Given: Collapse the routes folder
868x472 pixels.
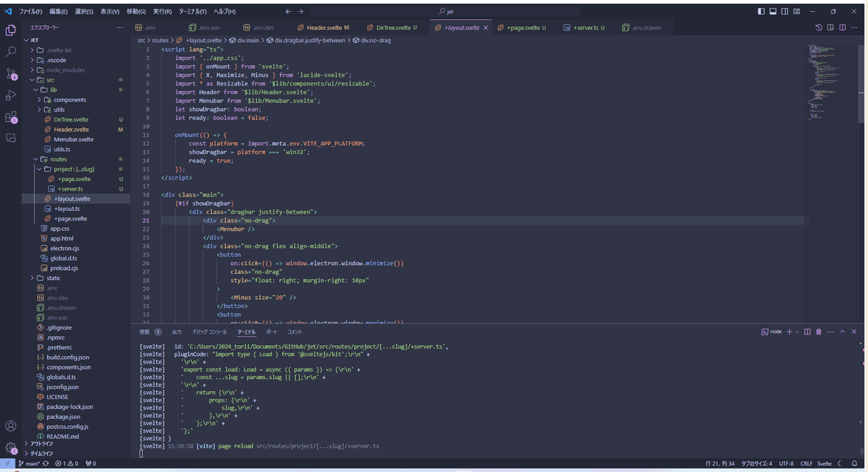Looking at the screenshot, I should click(x=58, y=159).
